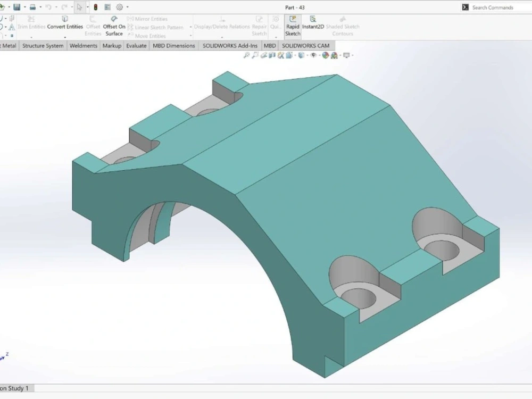The width and height of the screenshot is (532, 399).
Task: Expand Convert Entities dropdown arrow
Action: [65, 37]
